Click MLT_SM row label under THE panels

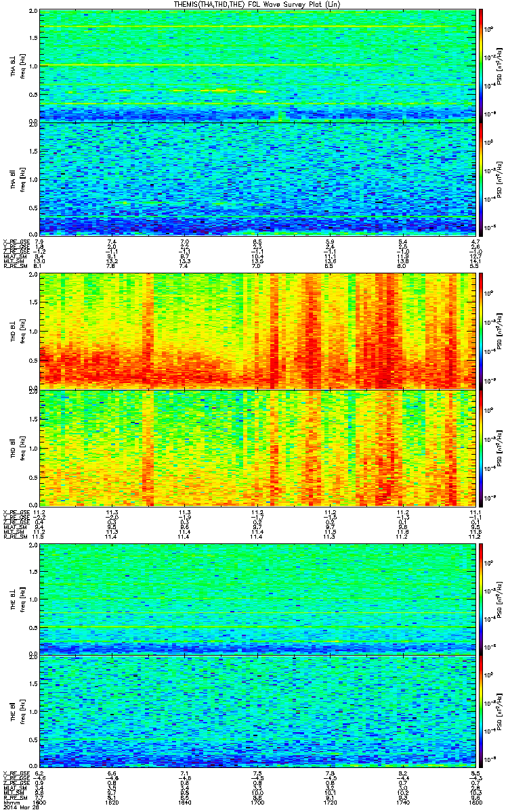pos(14,793)
